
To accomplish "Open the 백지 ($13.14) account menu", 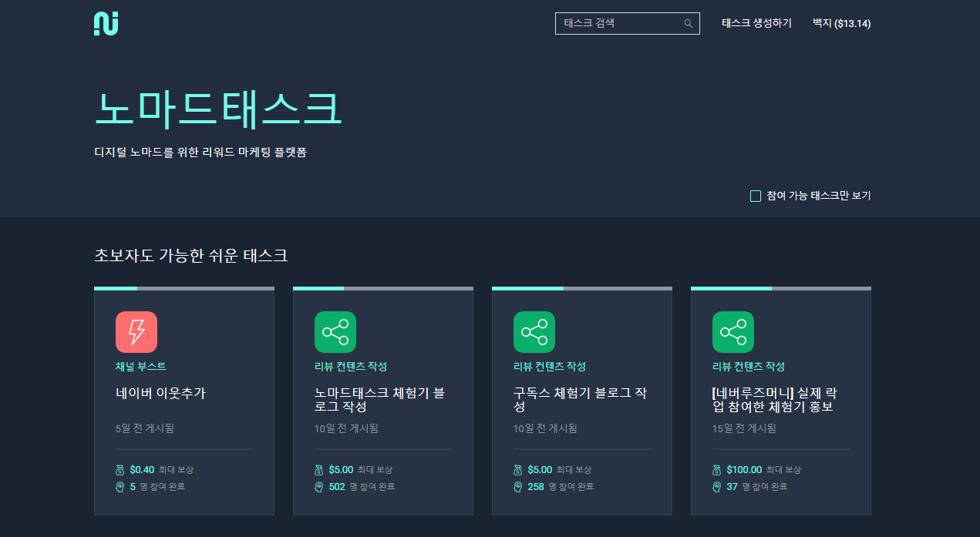I will click(x=842, y=24).
